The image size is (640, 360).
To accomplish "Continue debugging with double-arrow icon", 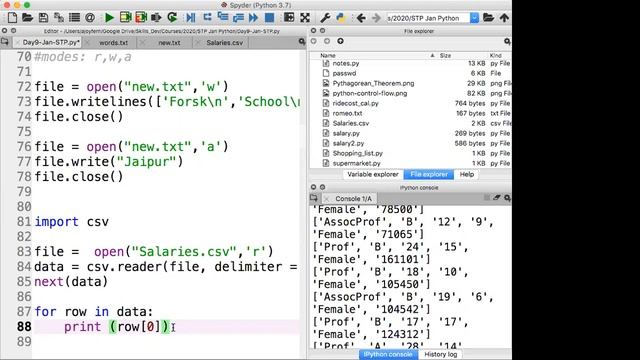I will (x=253, y=18).
